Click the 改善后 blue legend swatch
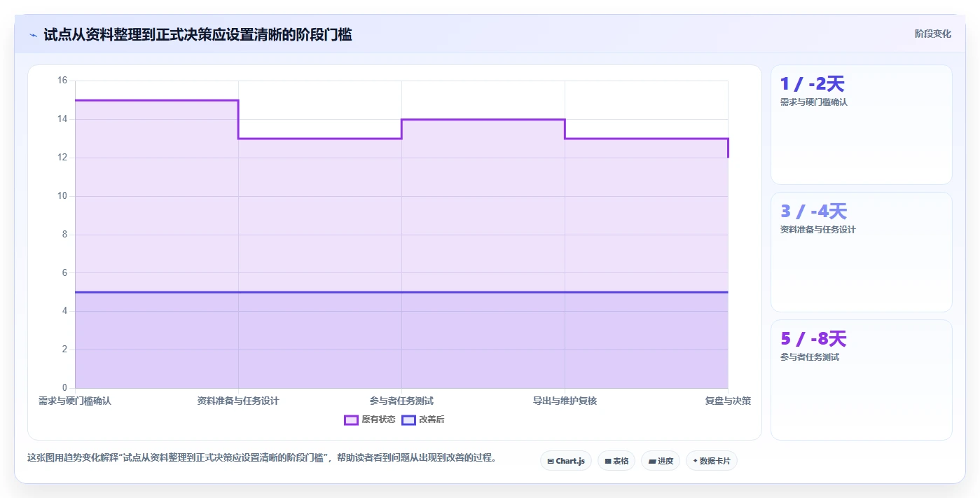Screen dimensions: 980x498 click(408, 420)
